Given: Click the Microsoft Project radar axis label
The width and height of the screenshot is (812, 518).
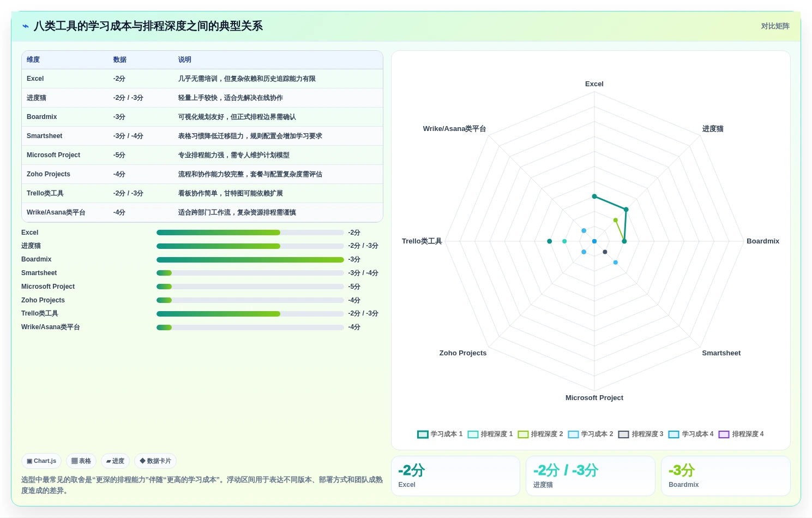Looking at the screenshot, I should (594, 398).
